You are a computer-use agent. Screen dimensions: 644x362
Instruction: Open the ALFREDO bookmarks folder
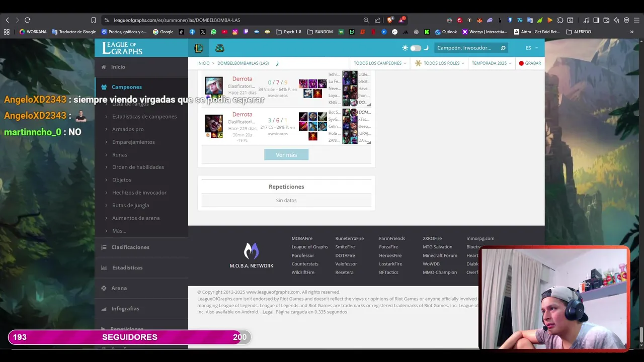tap(579, 32)
